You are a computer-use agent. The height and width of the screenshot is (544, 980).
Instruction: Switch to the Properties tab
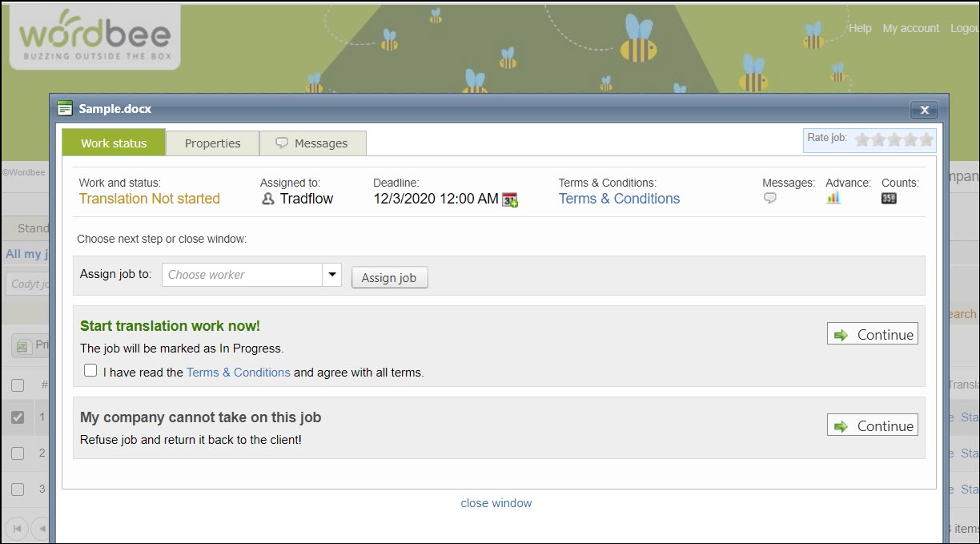(x=212, y=143)
